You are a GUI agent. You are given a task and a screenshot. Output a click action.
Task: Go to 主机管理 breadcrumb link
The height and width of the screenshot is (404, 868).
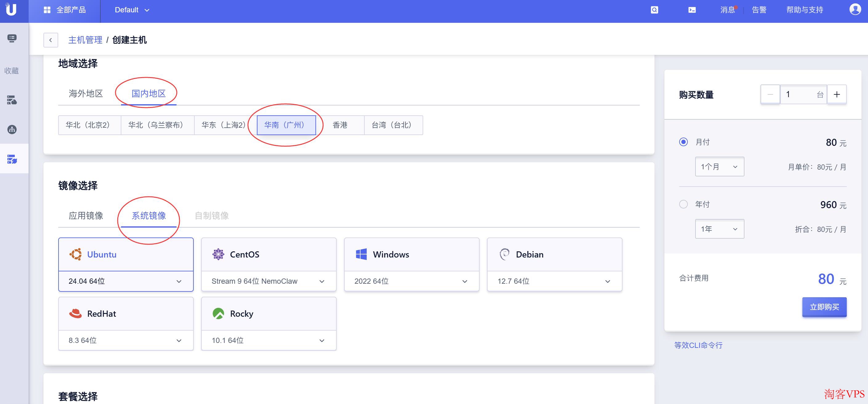[85, 40]
